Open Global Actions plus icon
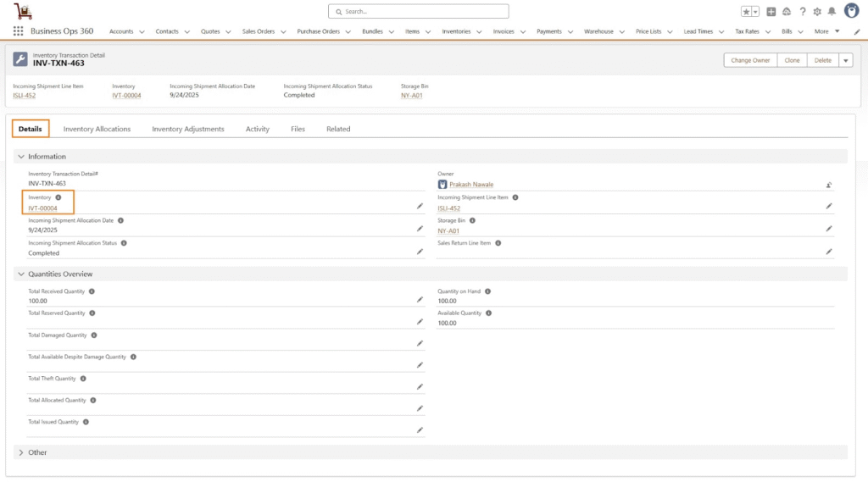This screenshot has width=868, height=482. [771, 12]
